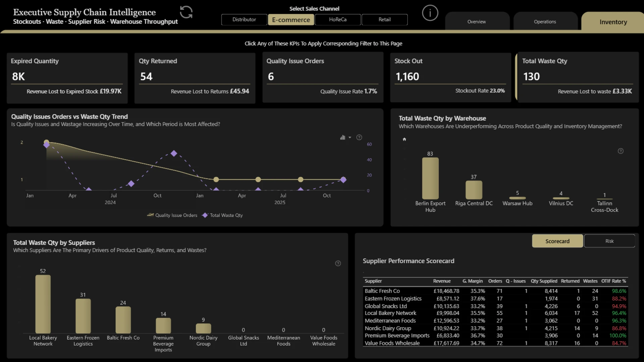Sort scorecard by Returned column

click(x=570, y=281)
